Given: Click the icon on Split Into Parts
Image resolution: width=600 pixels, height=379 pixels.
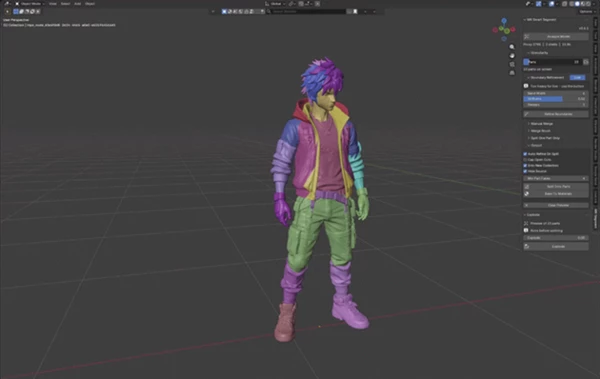Looking at the screenshot, I should [527, 186].
